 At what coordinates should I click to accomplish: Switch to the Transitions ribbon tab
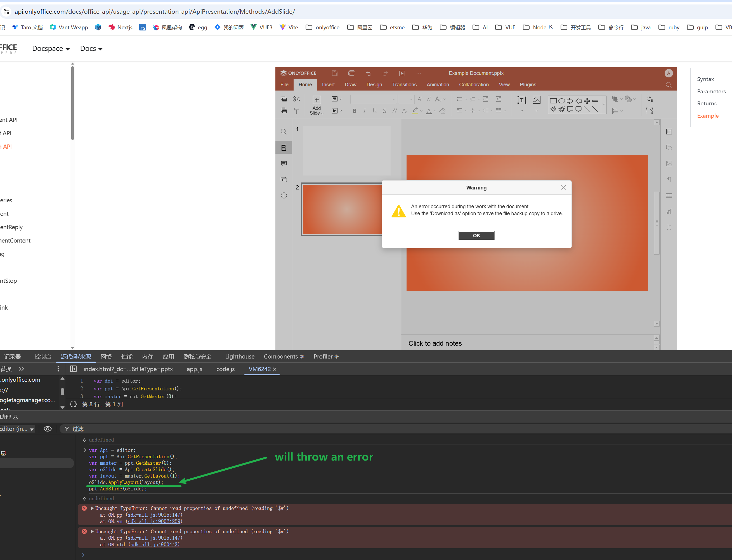pyautogui.click(x=404, y=85)
